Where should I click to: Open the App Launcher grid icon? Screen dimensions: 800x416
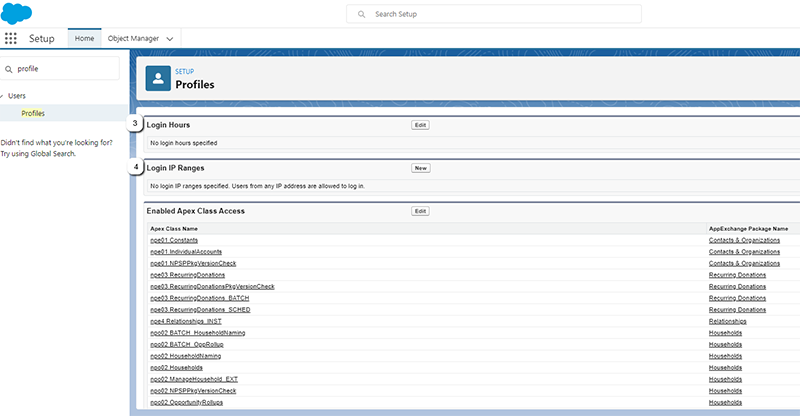[11, 38]
